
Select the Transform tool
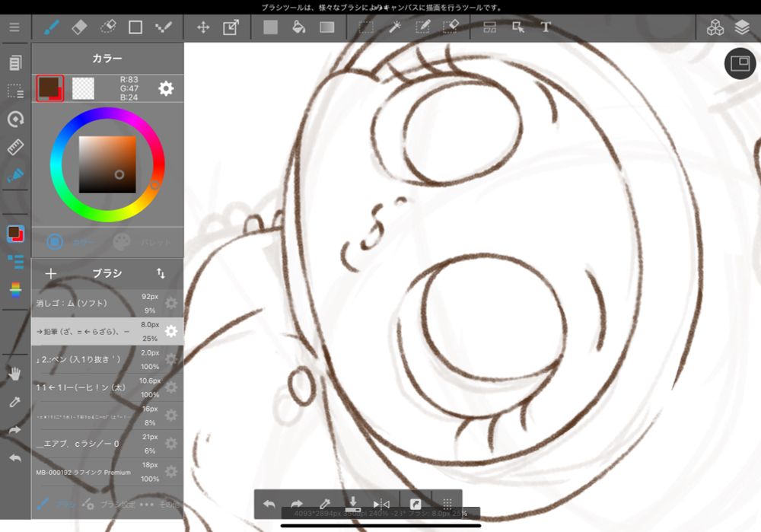tap(231, 27)
